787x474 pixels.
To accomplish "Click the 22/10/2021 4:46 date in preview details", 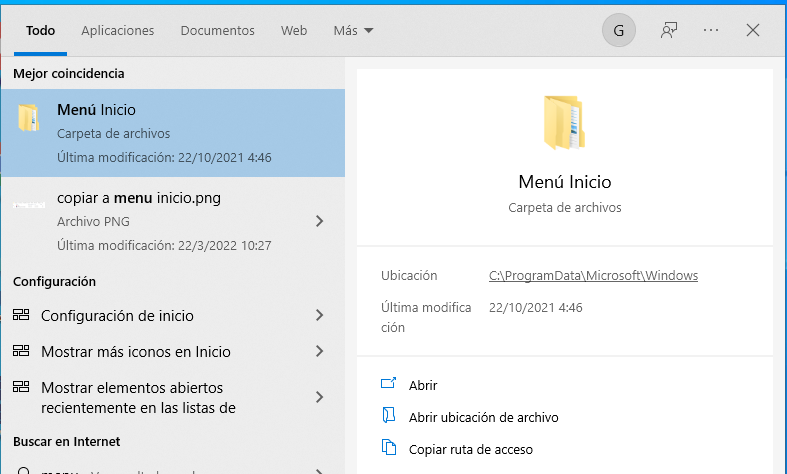I will 536,308.
